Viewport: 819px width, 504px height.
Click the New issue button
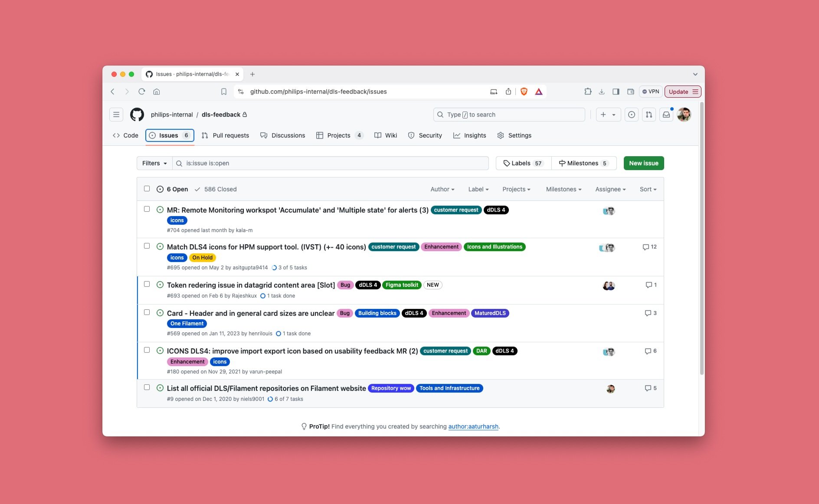point(644,163)
